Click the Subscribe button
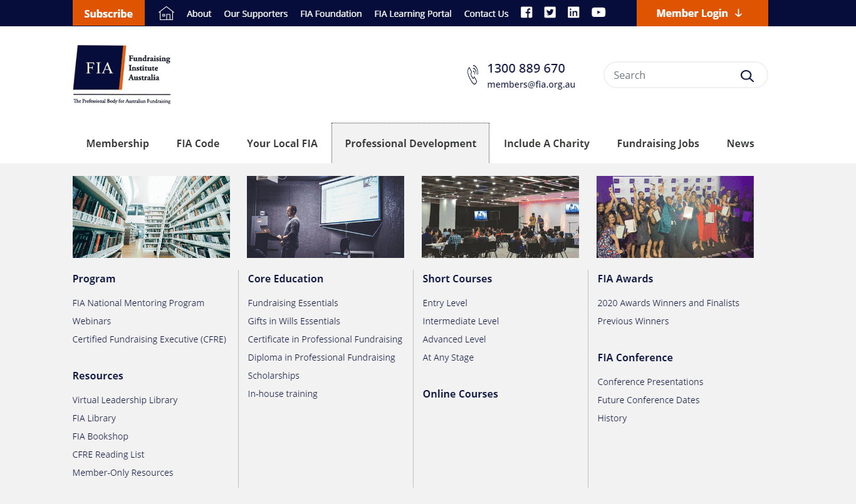Image resolution: width=856 pixels, height=504 pixels. [108, 13]
